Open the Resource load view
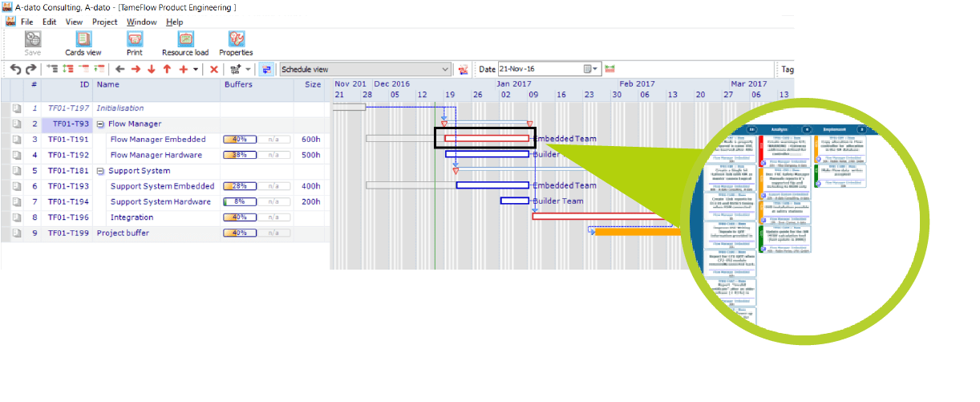Viewport: 980px width, 402px height. point(185,43)
